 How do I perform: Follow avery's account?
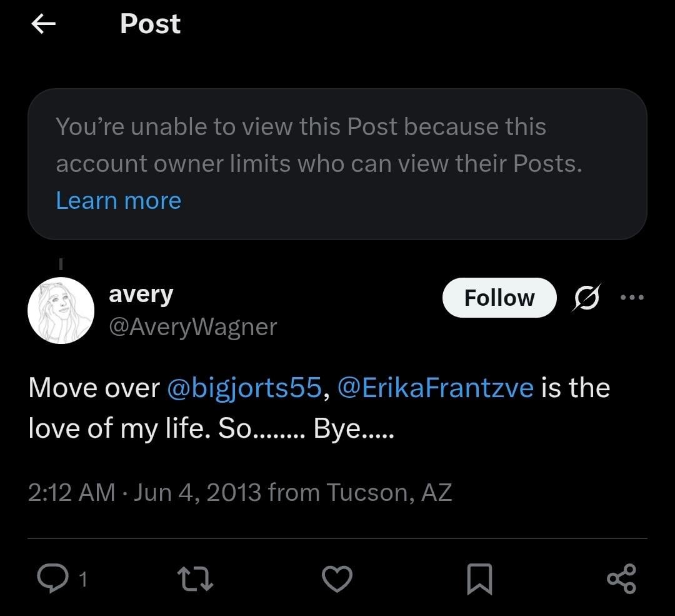point(499,298)
